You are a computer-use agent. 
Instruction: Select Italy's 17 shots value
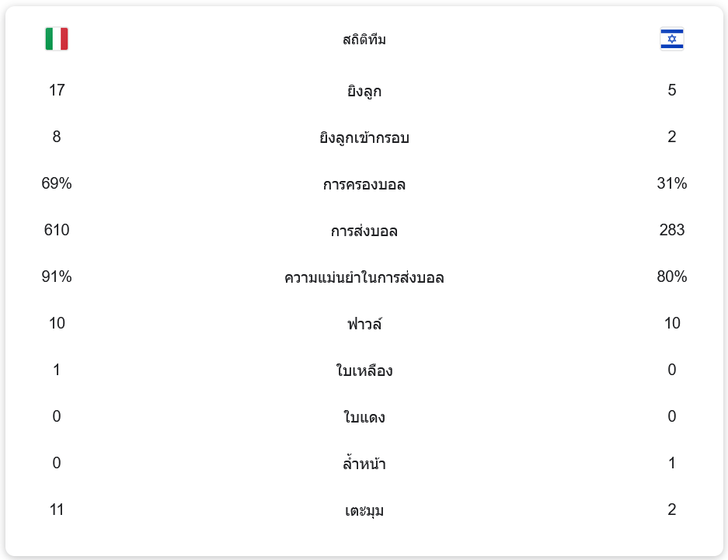pyautogui.click(x=57, y=90)
